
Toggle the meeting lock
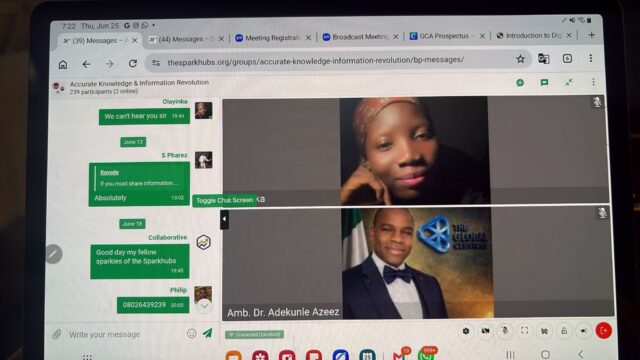(x=564, y=331)
